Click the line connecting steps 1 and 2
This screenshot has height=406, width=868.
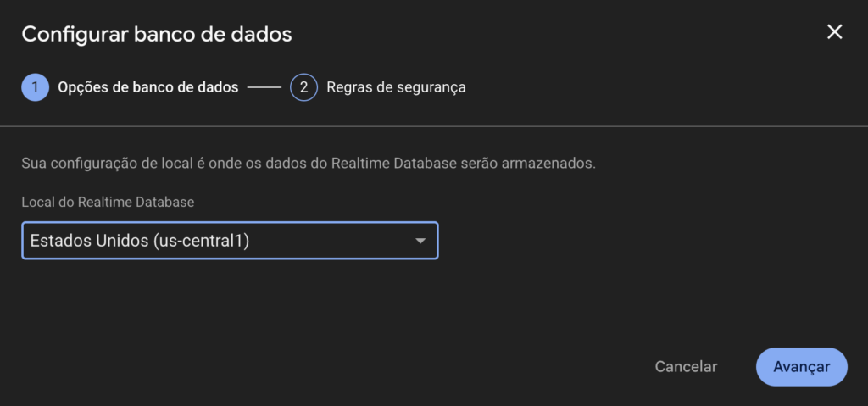pyautogui.click(x=264, y=87)
